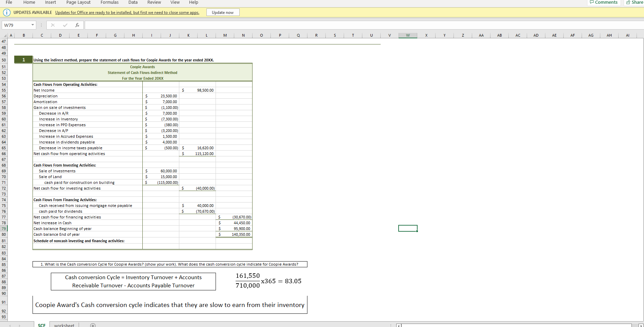
Task: Select column W header
Action: [408, 35]
